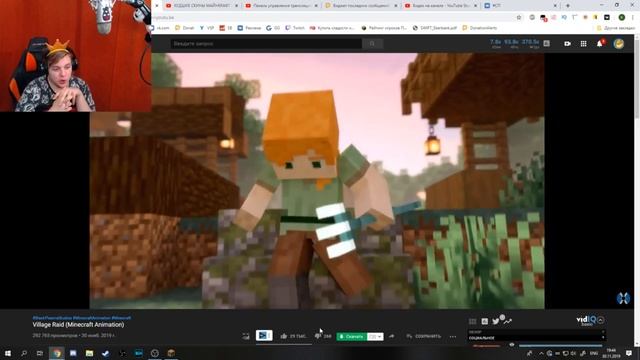This screenshot has width=640, height=360.
Task: Open Steam from the taskbar
Action: point(105,353)
